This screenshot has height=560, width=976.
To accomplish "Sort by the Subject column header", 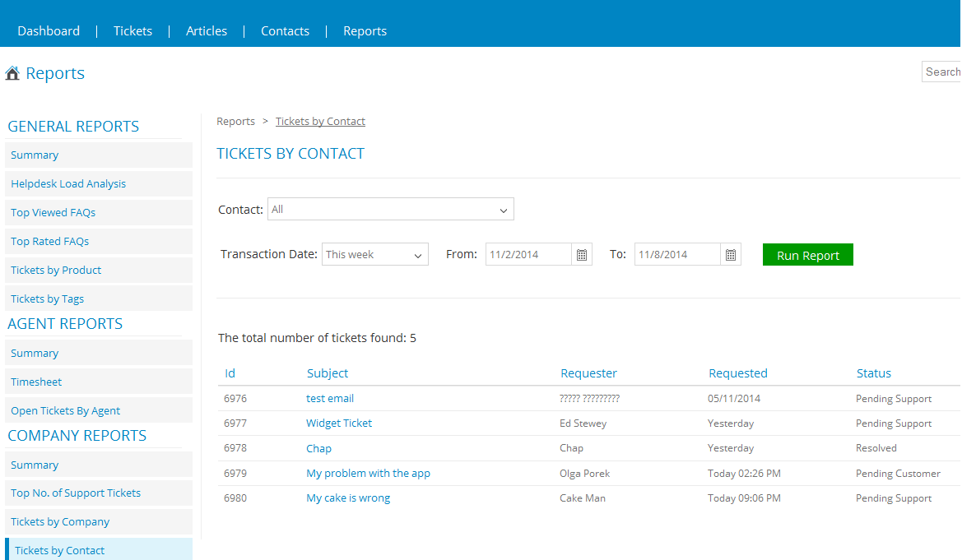I will point(328,373).
